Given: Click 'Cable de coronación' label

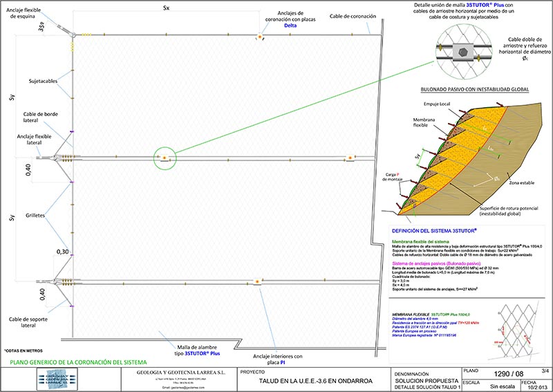Looking at the screenshot, I should [353, 16].
